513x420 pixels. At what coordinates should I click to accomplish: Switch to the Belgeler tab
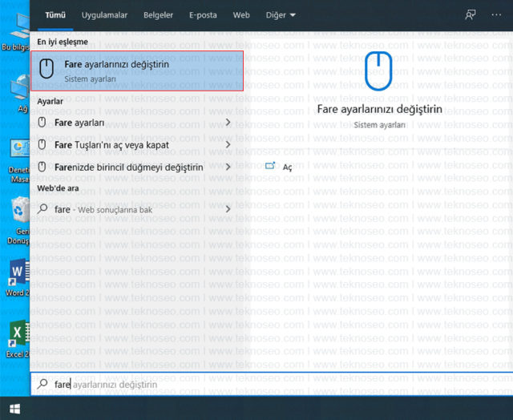[158, 15]
